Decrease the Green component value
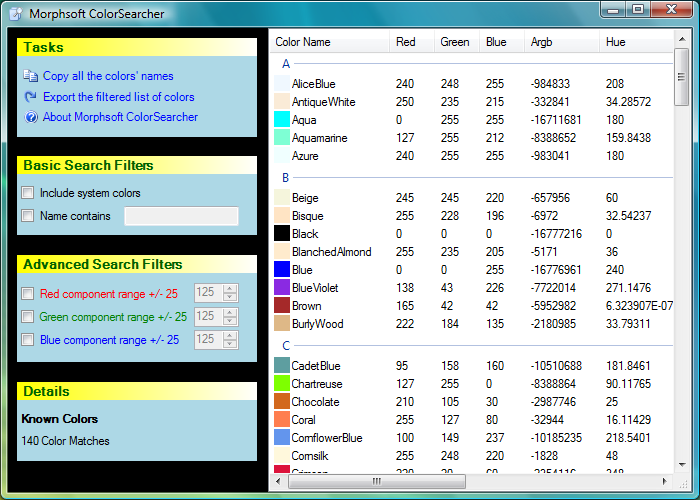This screenshot has height=500, width=700. point(230,321)
